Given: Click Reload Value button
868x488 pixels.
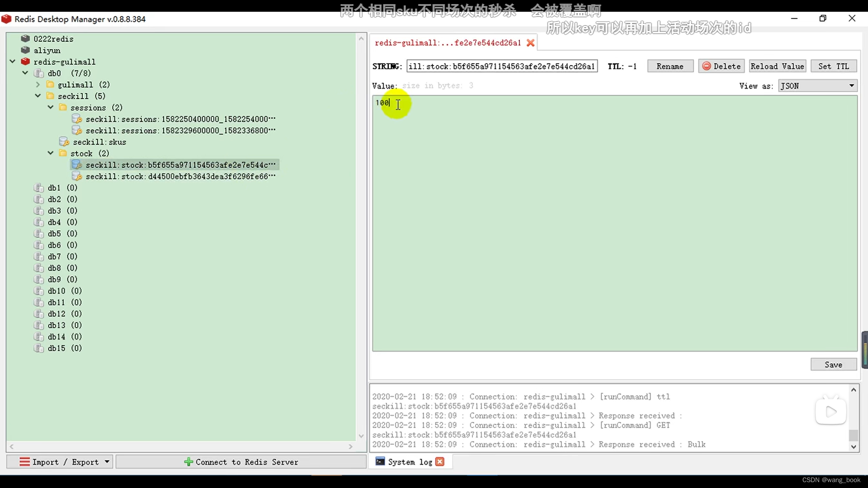Looking at the screenshot, I should coord(777,66).
